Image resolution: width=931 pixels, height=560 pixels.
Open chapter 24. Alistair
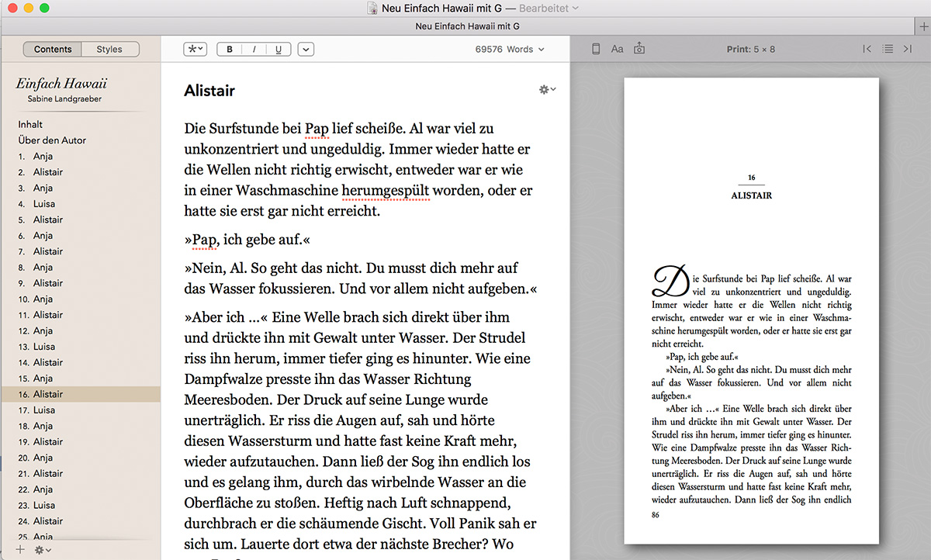(x=80, y=521)
